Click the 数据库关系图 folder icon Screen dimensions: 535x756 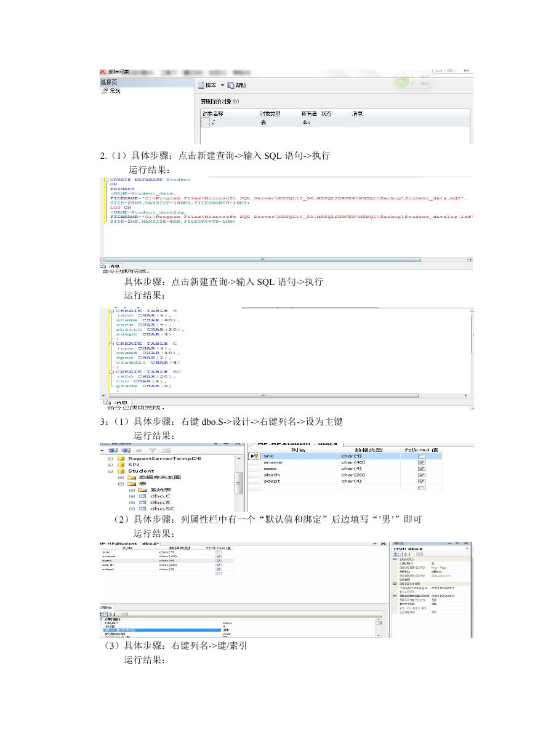point(132,477)
